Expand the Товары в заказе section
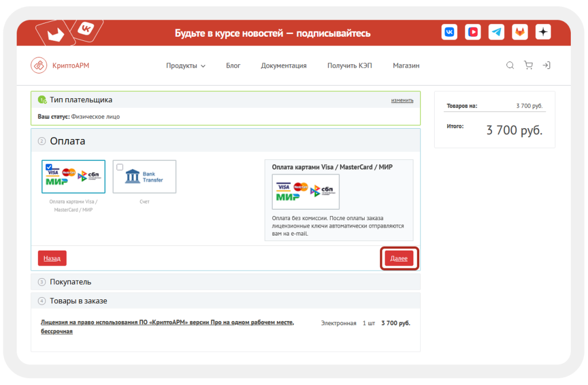 tap(78, 301)
